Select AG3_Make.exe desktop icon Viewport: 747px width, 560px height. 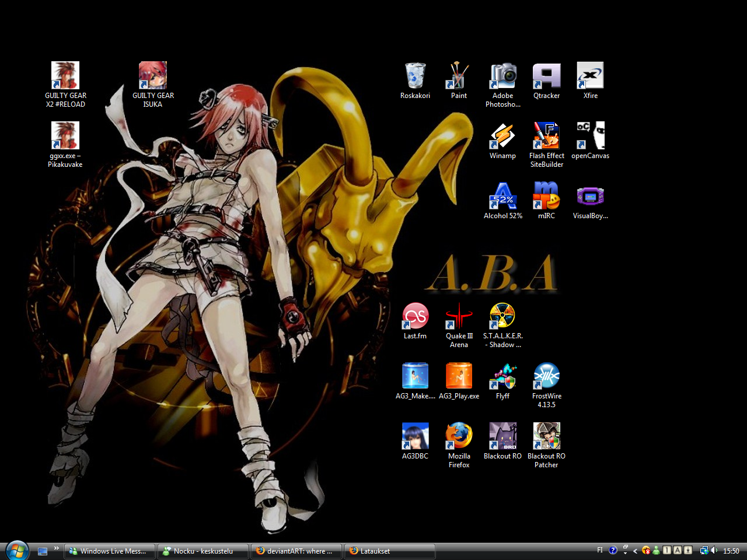415,381
